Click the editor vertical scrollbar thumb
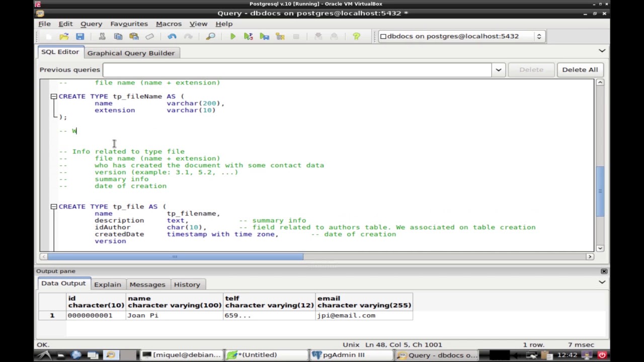Image resolution: width=644 pixels, height=362 pixels. tap(600, 192)
